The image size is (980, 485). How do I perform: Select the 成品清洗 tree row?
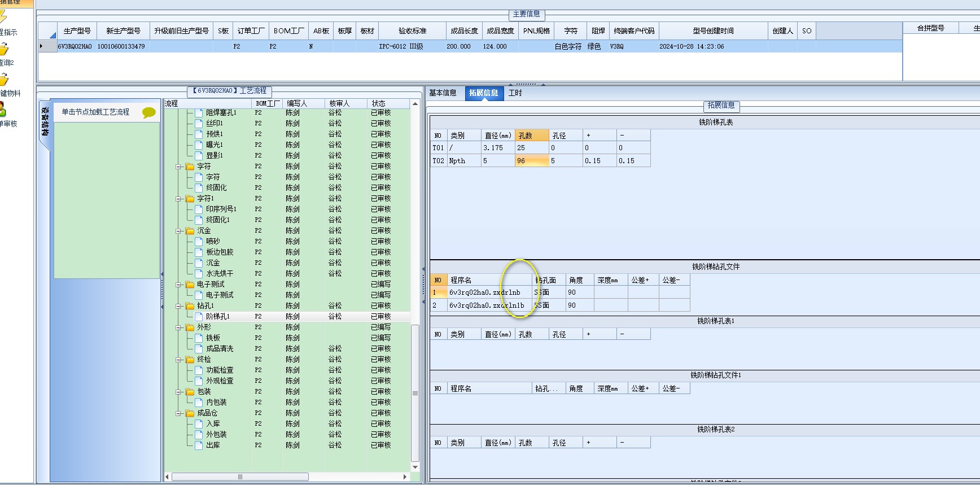(x=288, y=349)
